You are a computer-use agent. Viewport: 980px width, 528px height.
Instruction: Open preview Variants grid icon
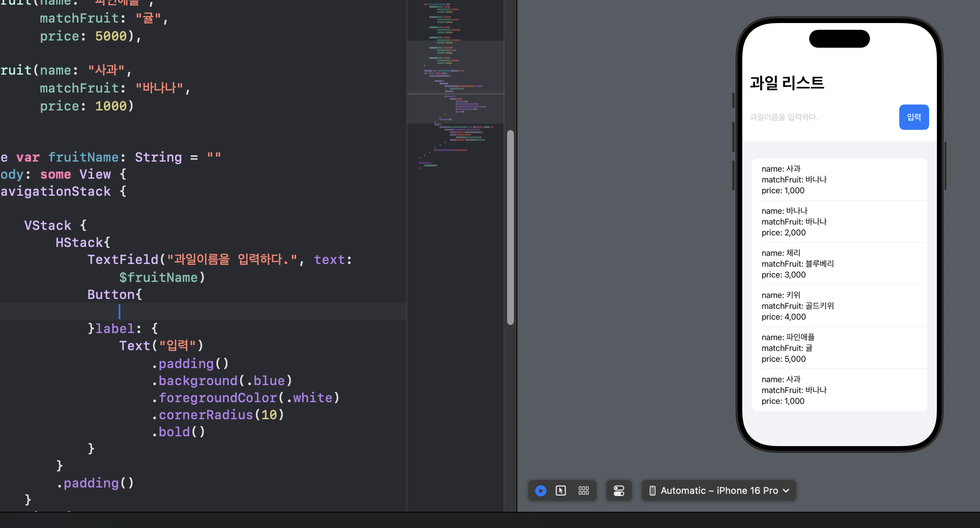(583, 490)
